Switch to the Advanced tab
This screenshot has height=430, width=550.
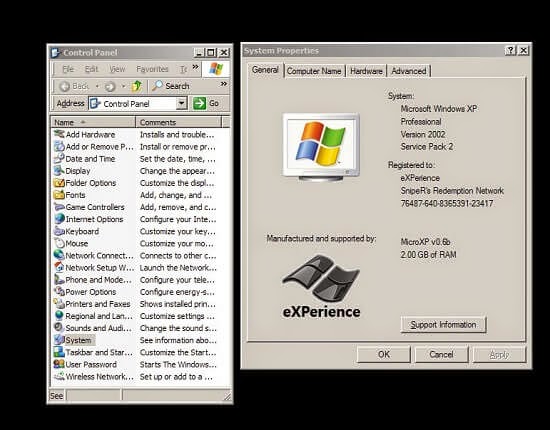[x=409, y=71]
